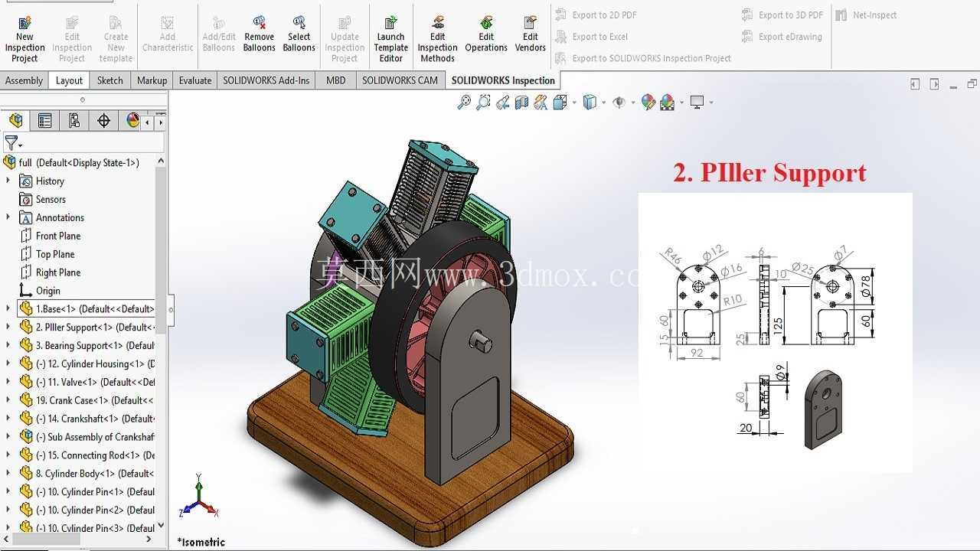
Task: Click Zoom to Fit icon
Action: (x=464, y=102)
